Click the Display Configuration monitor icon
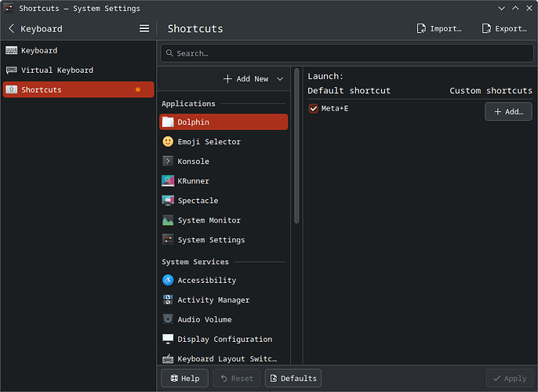Screen dimensions: 538x392 pyautogui.click(x=168, y=339)
